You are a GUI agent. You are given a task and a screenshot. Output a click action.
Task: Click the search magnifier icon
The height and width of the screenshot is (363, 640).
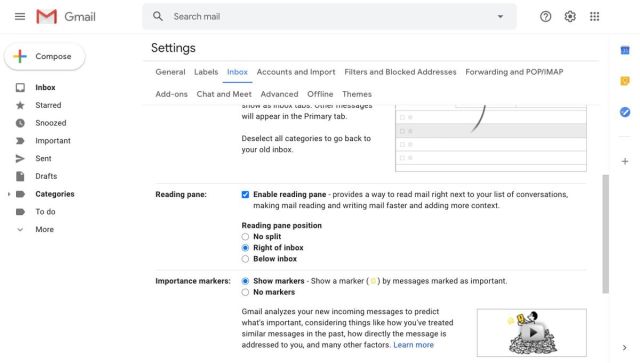pyautogui.click(x=158, y=16)
